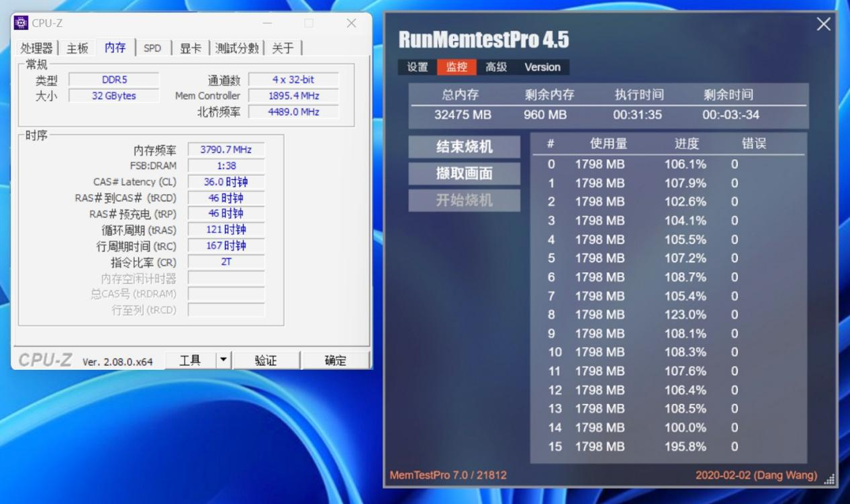Open the 关于 tab in CPU-Z
This screenshot has width=850, height=504.
point(283,48)
